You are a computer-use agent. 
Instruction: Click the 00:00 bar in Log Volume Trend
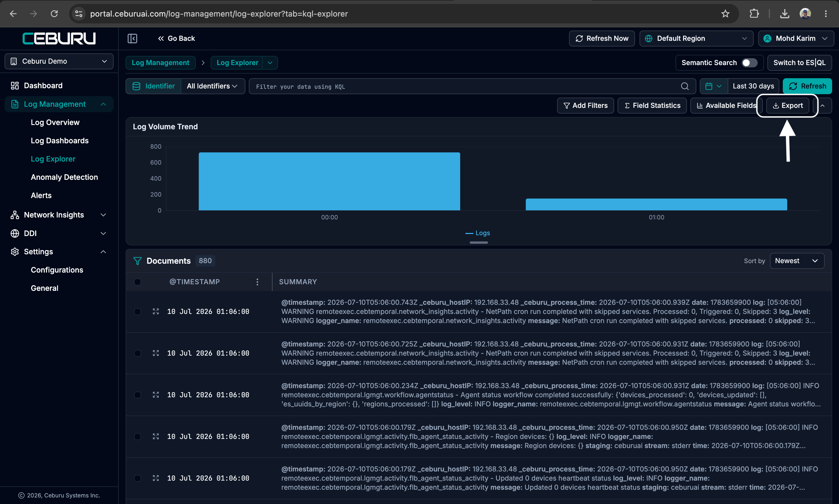tap(329, 181)
